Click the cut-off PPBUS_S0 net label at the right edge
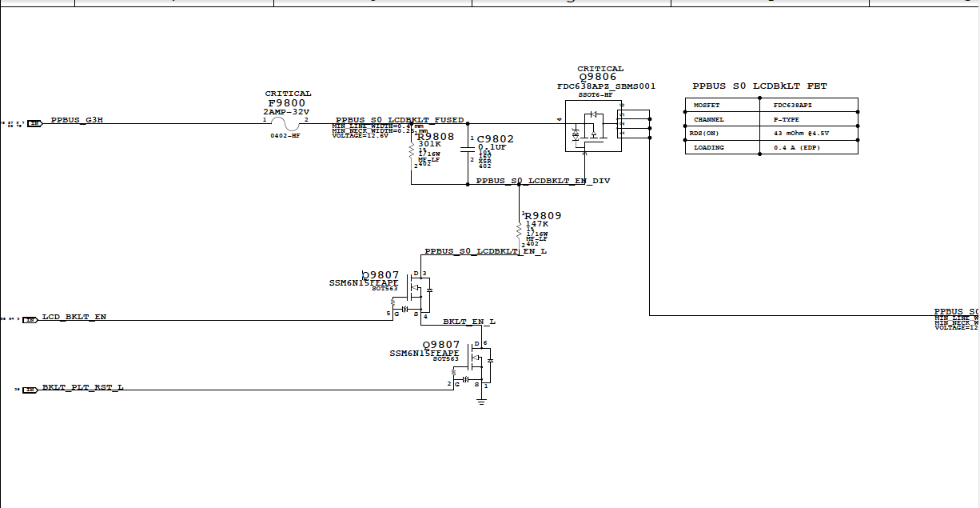 click(x=957, y=312)
